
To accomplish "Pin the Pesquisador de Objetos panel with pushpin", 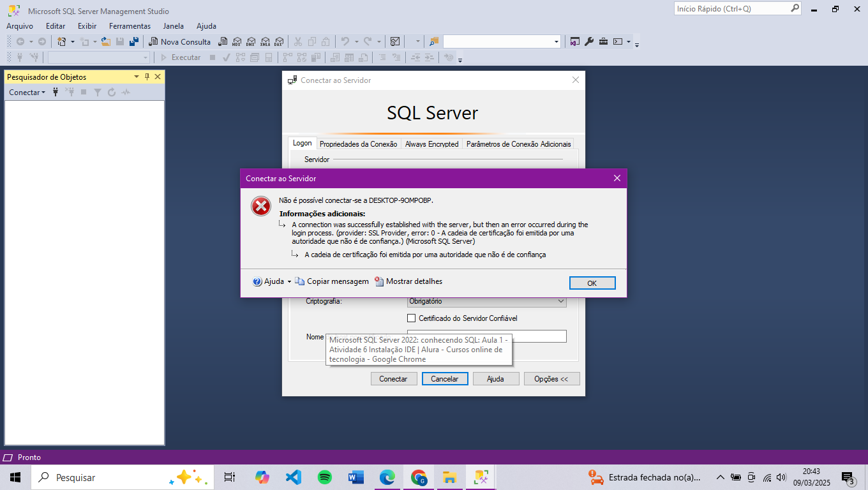I will click(x=147, y=77).
